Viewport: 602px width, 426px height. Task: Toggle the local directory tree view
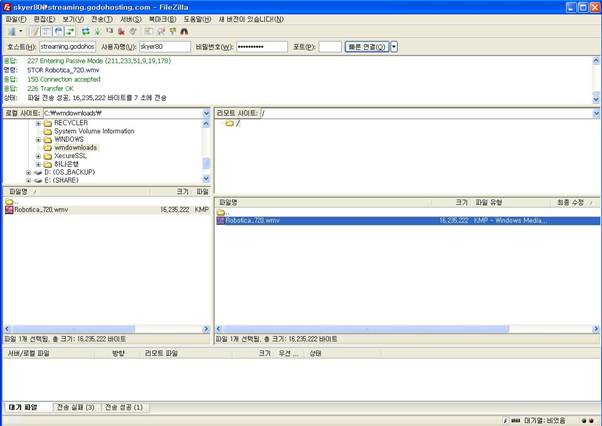tap(46, 31)
